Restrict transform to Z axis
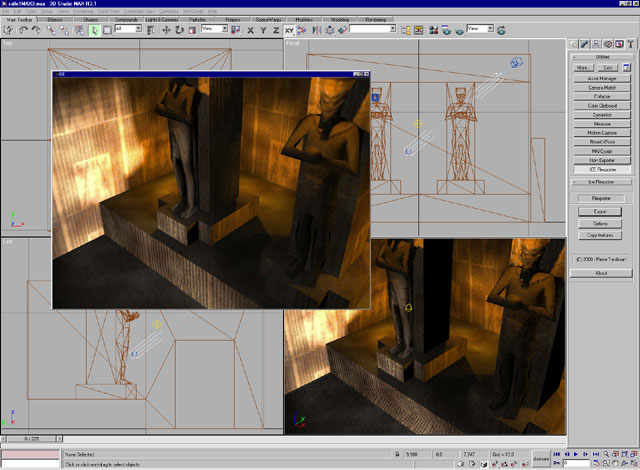 click(276, 30)
